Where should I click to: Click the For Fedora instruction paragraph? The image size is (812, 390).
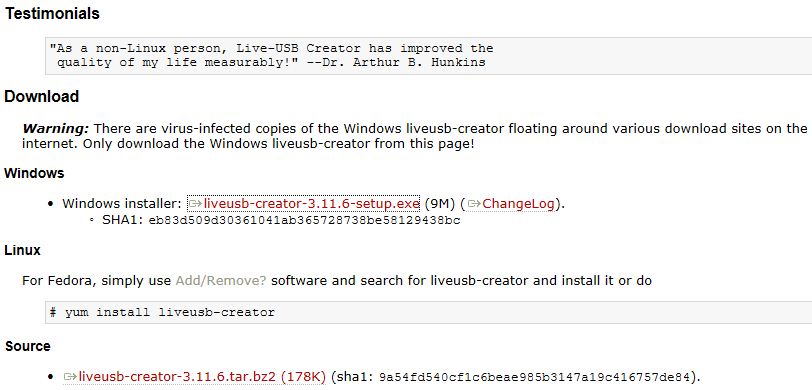pyautogui.click(x=337, y=281)
